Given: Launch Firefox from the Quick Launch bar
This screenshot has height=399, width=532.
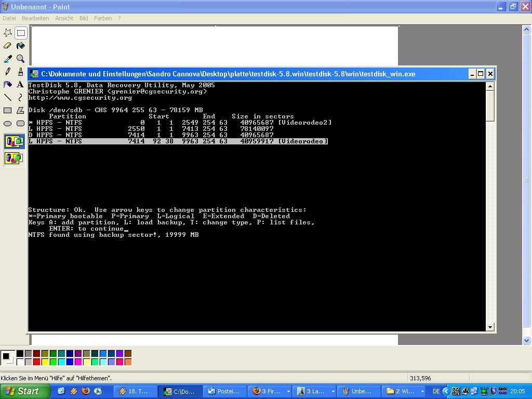Looking at the screenshot, I should tap(86, 391).
